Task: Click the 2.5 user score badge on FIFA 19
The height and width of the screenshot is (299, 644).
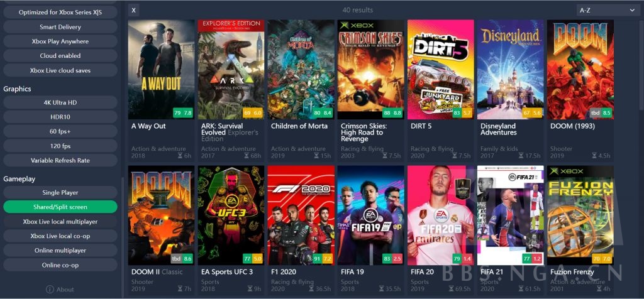Action: tap(397, 259)
